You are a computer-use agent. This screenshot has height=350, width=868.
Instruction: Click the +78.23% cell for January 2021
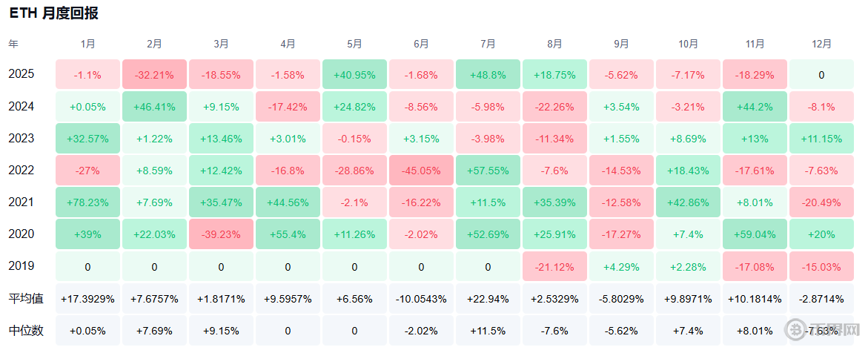tap(87, 202)
